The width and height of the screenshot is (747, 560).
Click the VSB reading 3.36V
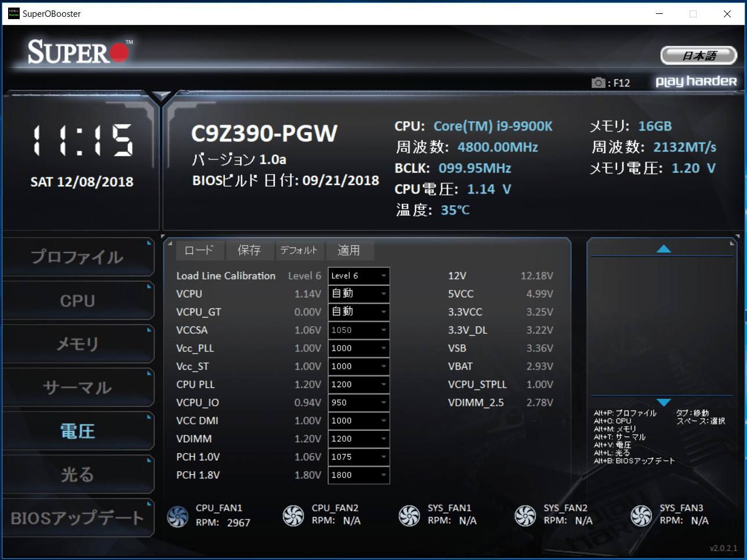(540, 348)
